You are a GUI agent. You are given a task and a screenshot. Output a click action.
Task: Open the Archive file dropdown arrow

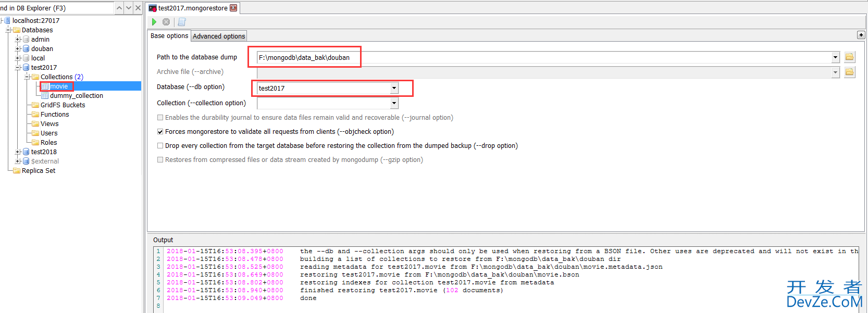[835, 72]
